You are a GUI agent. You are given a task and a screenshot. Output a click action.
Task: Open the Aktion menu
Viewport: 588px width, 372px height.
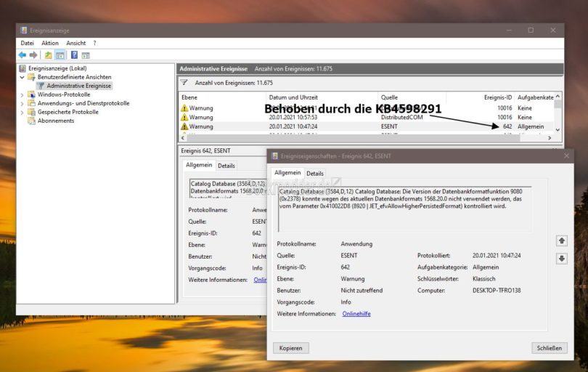coord(50,43)
